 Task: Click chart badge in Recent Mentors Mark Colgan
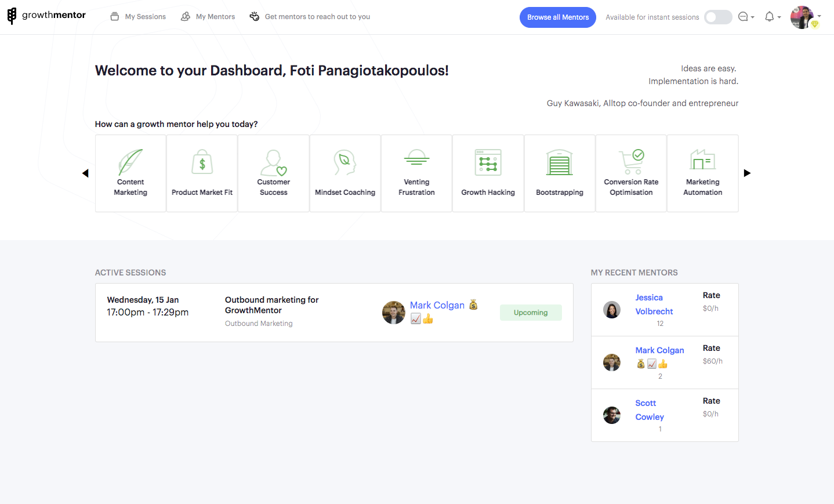click(x=652, y=364)
